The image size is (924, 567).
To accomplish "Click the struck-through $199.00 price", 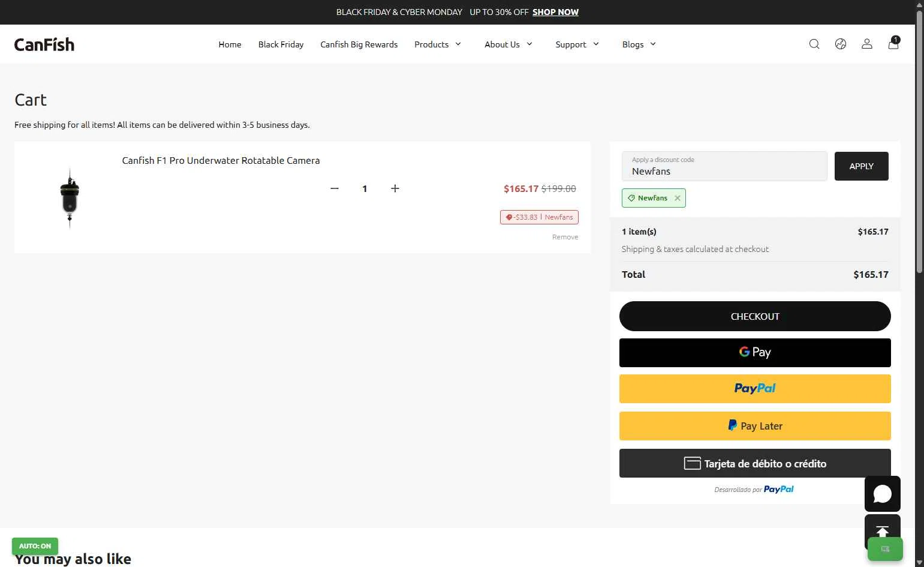I will point(558,188).
